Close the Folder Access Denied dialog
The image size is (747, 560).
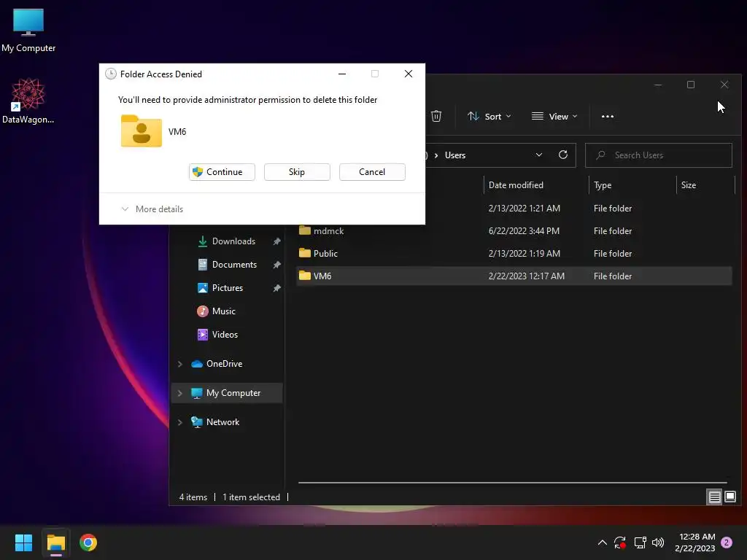(x=409, y=74)
